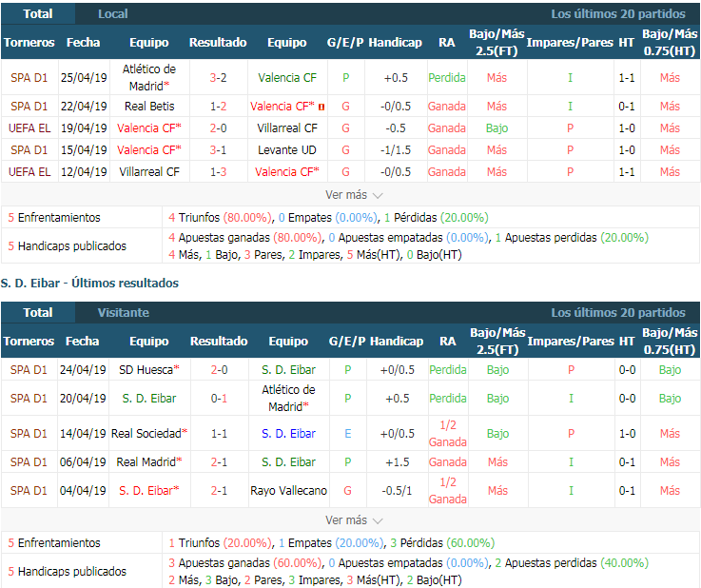Select Total tab in S. D. Eibar table

pos(38,313)
